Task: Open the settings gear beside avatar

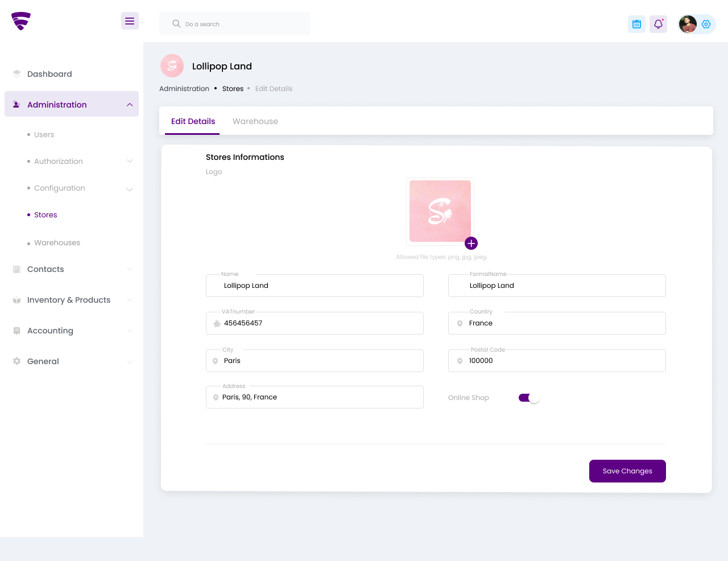Action: pos(706,24)
